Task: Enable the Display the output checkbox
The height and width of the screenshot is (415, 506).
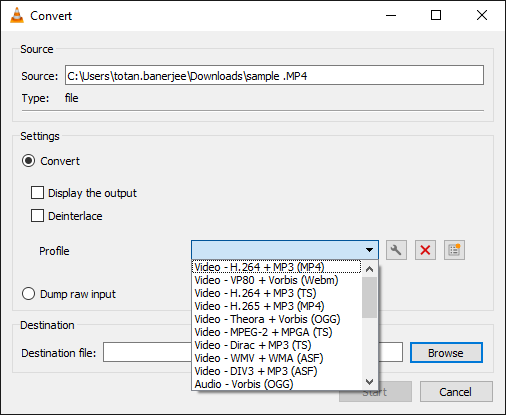Action: coord(37,193)
